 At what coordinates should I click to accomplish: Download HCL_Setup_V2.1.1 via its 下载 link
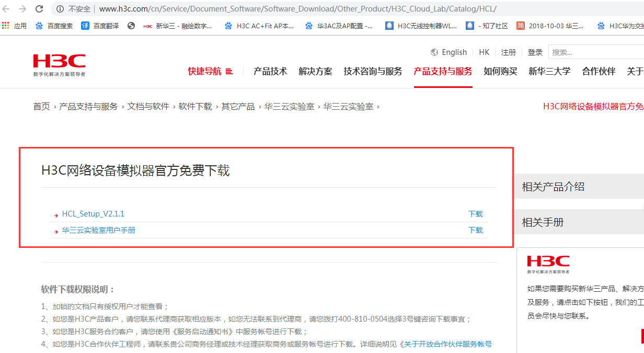[476, 214]
